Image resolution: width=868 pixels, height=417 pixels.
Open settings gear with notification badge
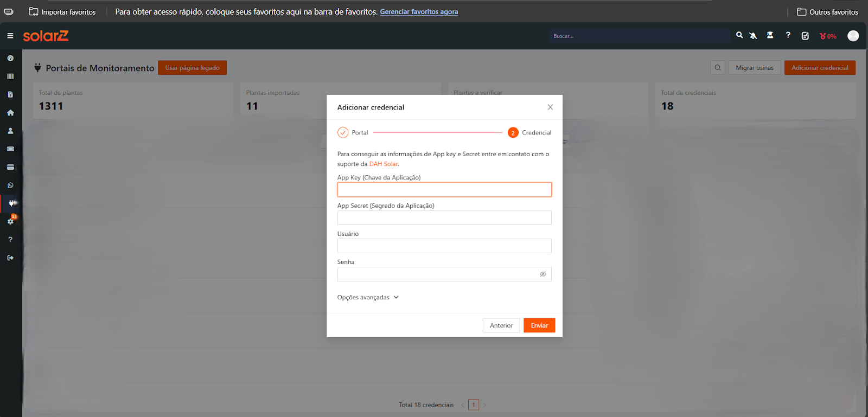pyautogui.click(x=10, y=221)
